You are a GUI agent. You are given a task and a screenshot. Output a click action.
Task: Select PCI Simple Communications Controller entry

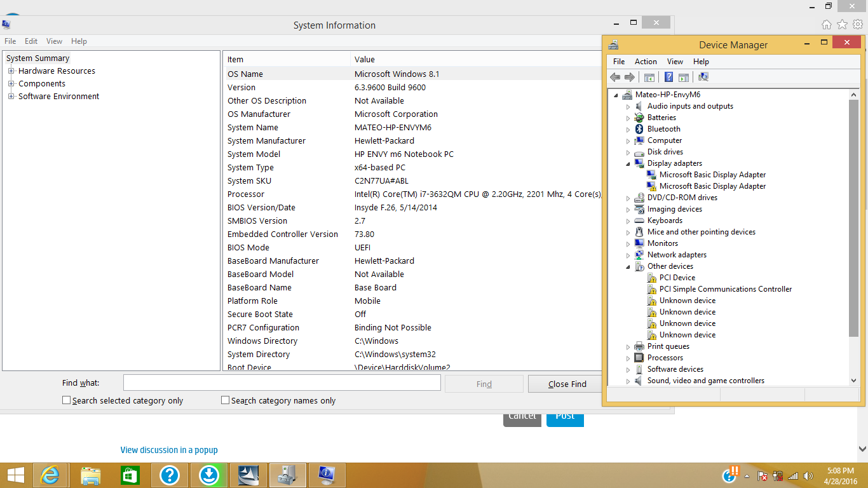click(x=726, y=289)
